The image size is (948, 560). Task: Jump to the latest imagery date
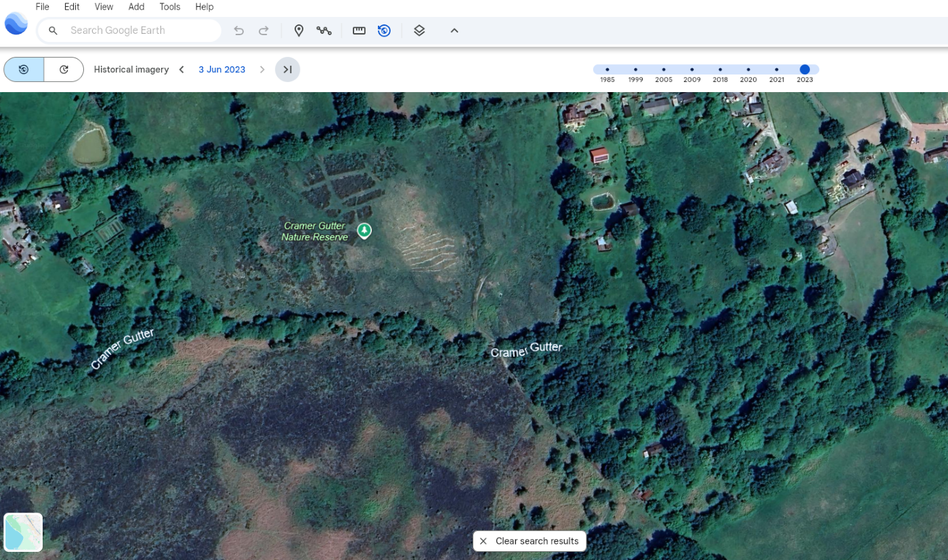coord(287,69)
